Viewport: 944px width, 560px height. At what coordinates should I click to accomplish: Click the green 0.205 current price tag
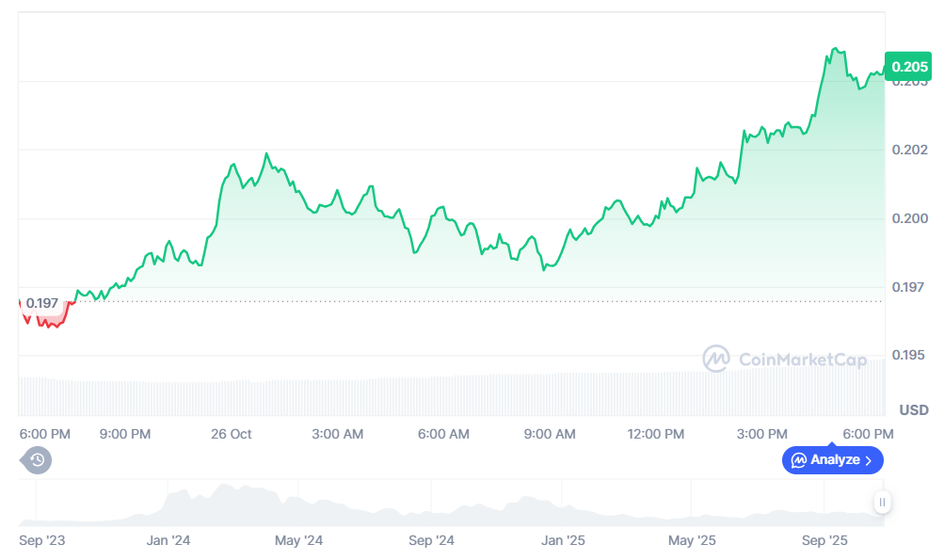click(908, 66)
